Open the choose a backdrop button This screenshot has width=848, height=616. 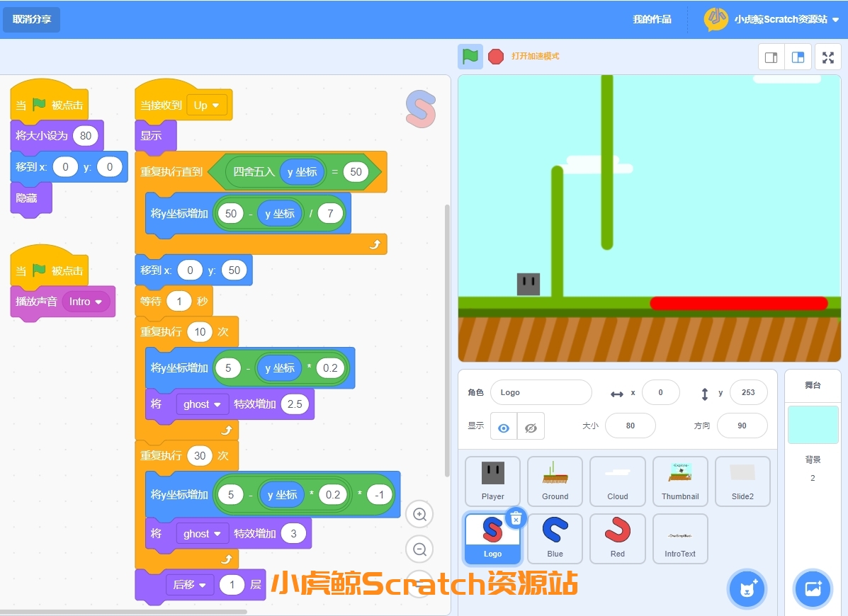[x=813, y=589]
